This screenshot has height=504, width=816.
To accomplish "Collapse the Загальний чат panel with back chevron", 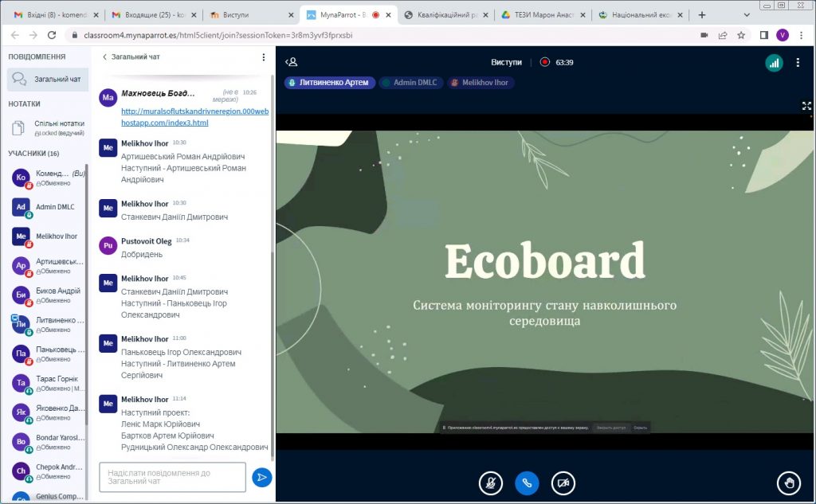I will point(104,57).
